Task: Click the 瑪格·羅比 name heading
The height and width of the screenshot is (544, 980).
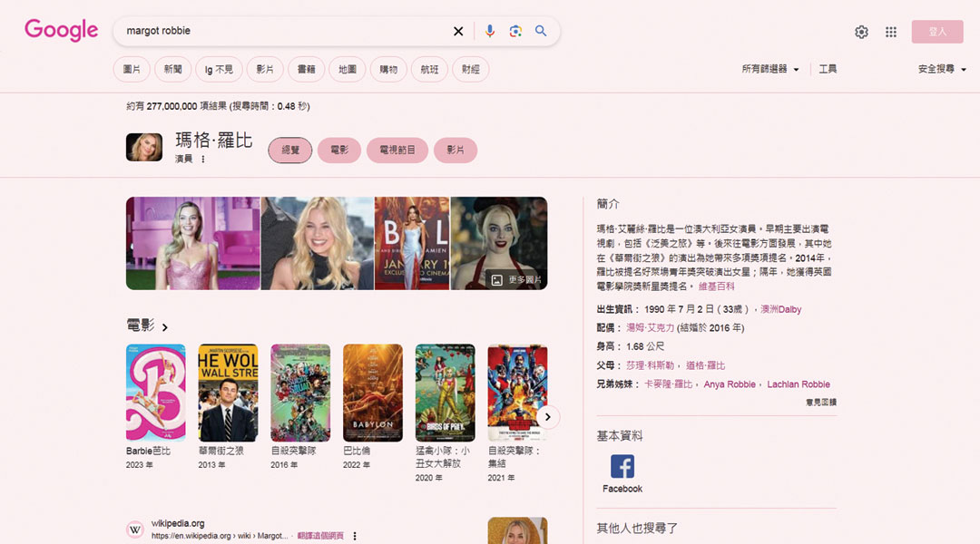Action: pyautogui.click(x=214, y=140)
